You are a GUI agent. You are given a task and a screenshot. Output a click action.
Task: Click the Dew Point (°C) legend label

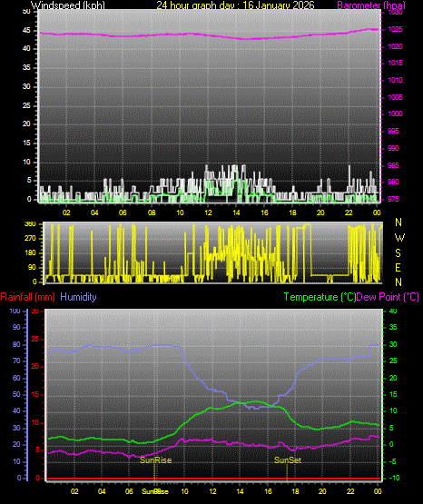(x=388, y=297)
